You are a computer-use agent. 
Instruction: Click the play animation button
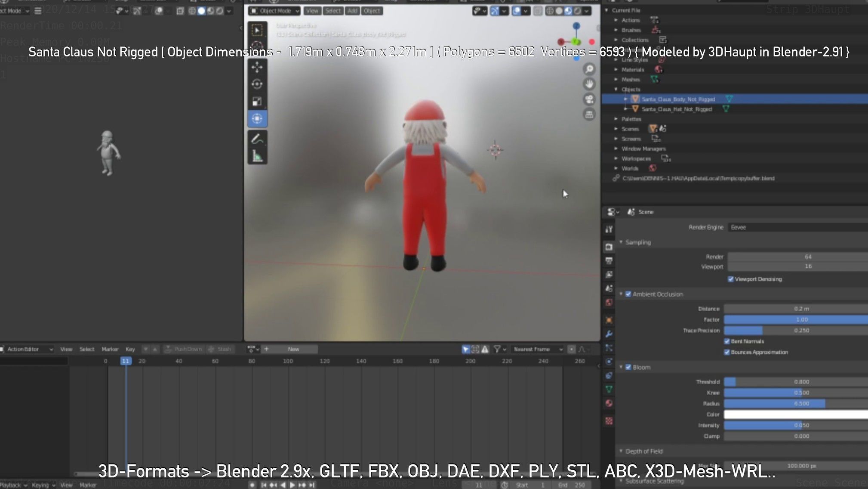coord(292,485)
